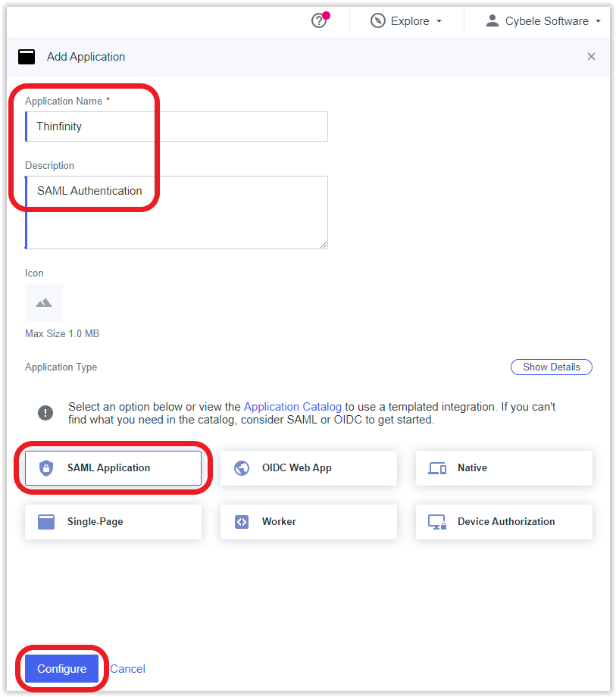Click the Add Application window icon
Screen dimensions: 616x697
click(27, 57)
